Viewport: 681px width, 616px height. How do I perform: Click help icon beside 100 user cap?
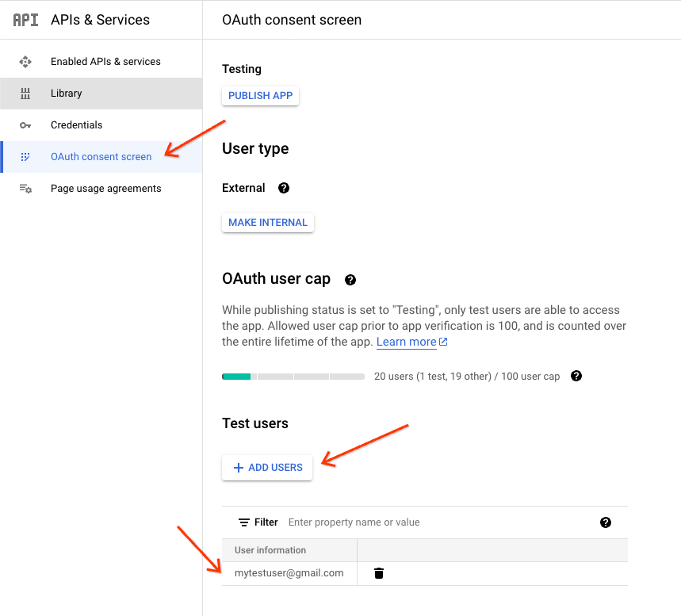coord(576,376)
